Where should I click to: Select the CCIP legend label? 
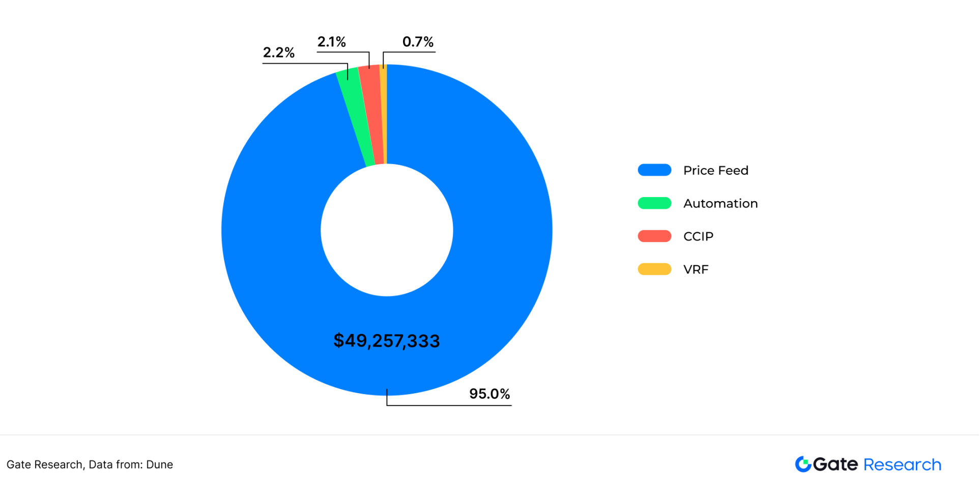(x=698, y=237)
